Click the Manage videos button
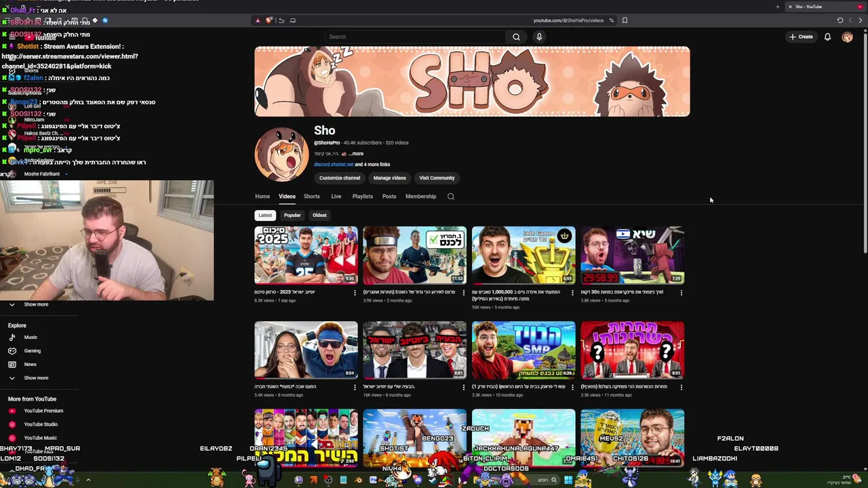Image resolution: width=868 pixels, height=488 pixels. (389, 178)
